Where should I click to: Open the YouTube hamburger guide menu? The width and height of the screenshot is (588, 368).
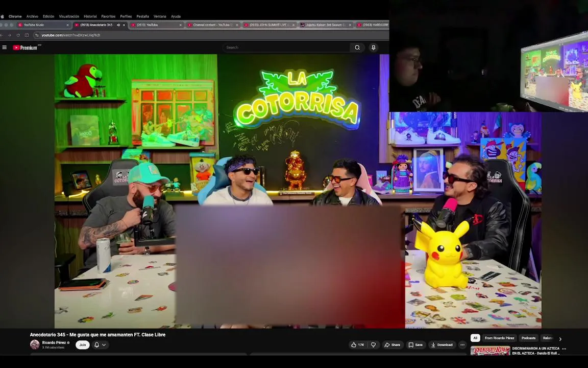coord(5,48)
